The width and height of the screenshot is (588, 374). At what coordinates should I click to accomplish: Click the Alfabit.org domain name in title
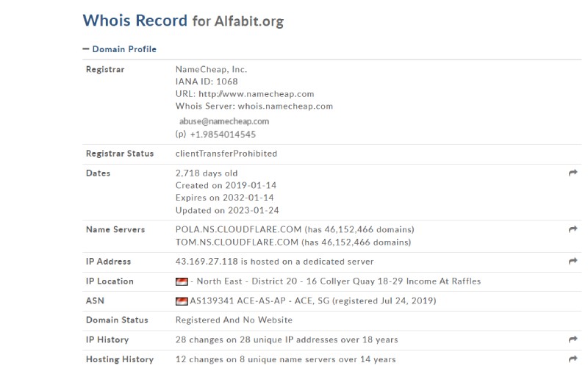click(249, 21)
